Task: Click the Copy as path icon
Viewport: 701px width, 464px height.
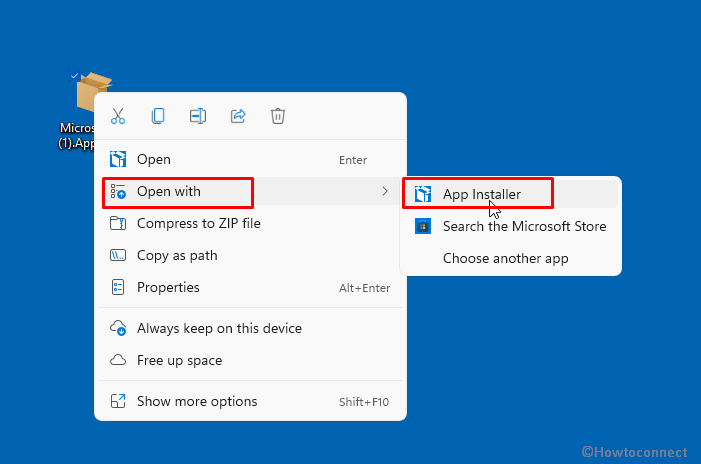Action: coord(118,255)
